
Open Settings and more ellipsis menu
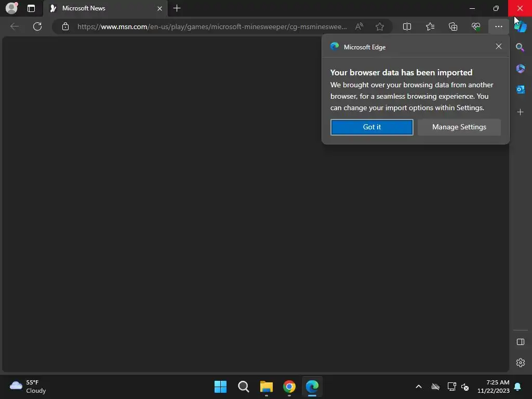coord(498,26)
